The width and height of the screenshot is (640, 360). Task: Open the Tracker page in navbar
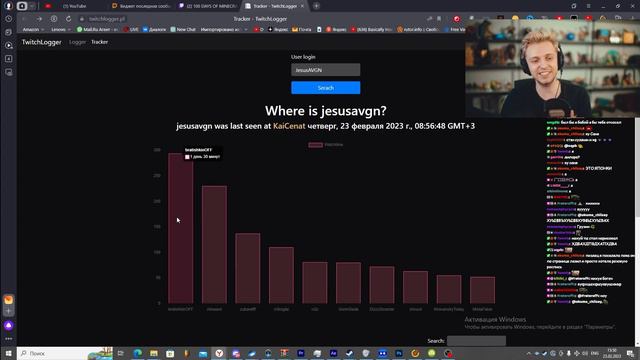pos(99,42)
